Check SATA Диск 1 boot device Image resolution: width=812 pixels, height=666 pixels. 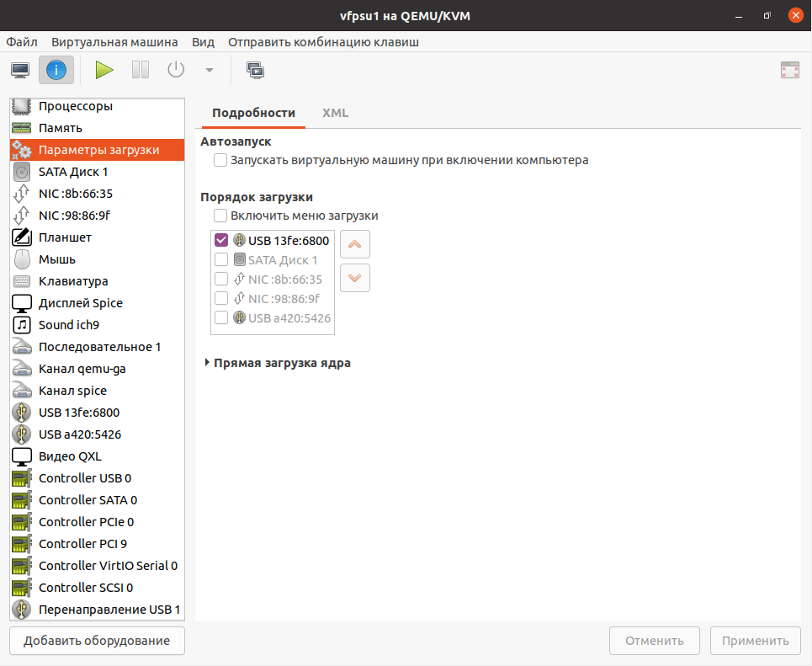pyautogui.click(x=221, y=259)
